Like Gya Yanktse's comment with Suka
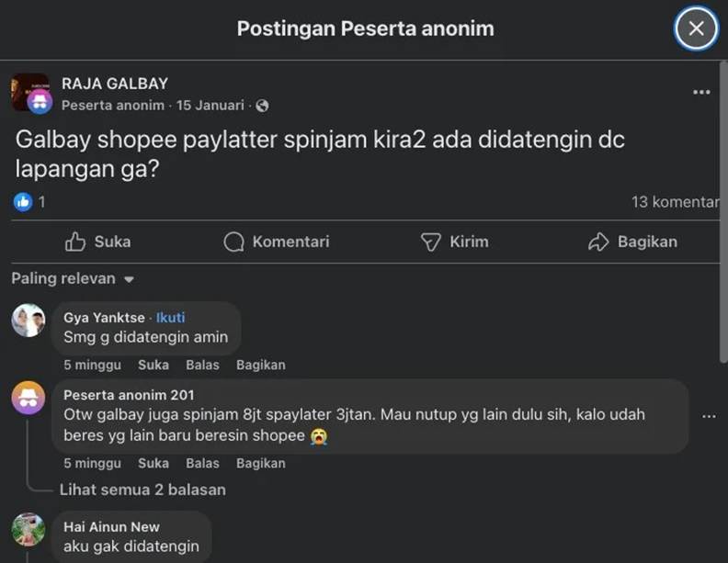 pyautogui.click(x=153, y=365)
